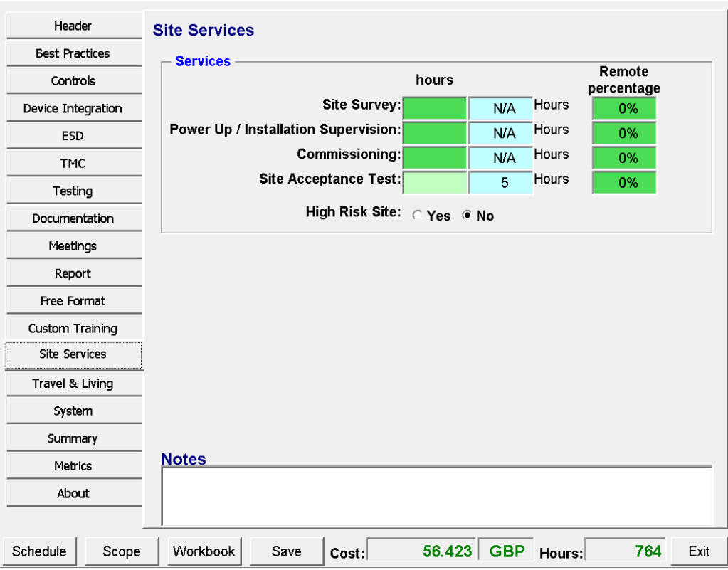The width and height of the screenshot is (728, 570).
Task: Open the Workbook
Action: tap(204, 551)
